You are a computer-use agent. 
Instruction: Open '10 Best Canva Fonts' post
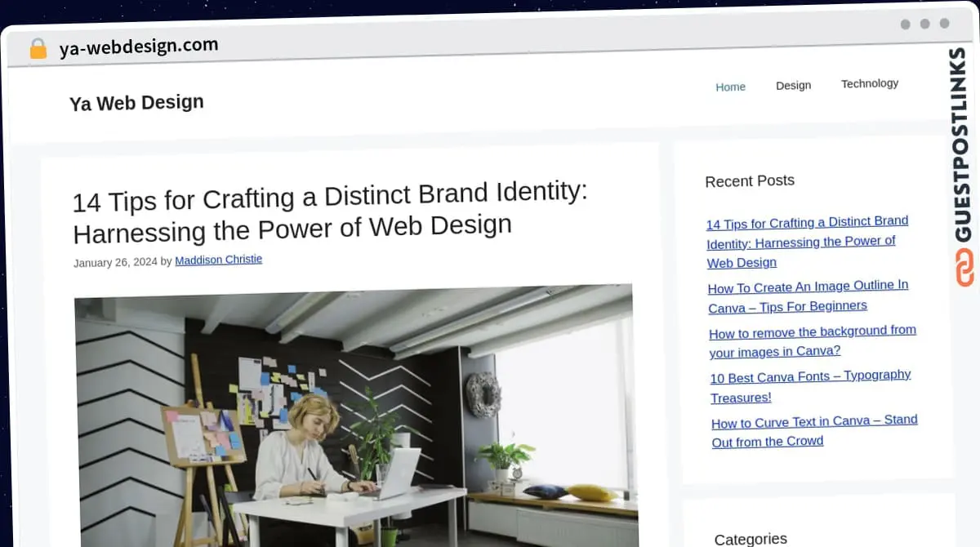809,386
